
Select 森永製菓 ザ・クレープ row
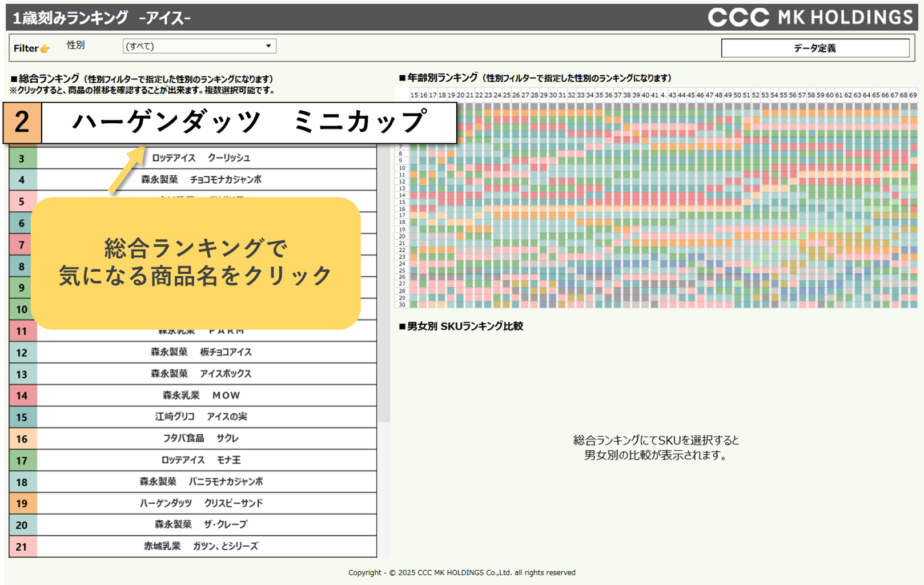206,525
